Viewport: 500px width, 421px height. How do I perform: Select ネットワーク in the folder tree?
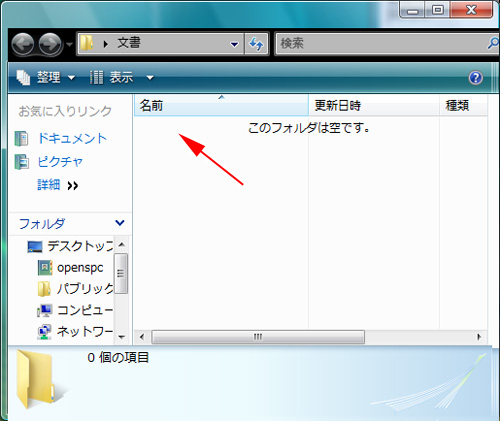85,331
